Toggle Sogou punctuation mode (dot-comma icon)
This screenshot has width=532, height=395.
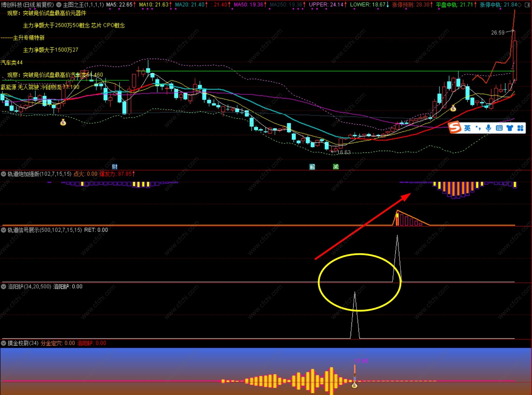(x=478, y=128)
